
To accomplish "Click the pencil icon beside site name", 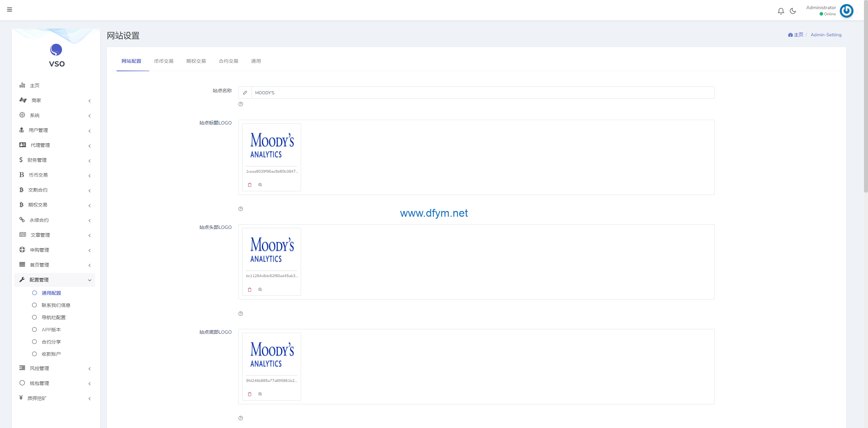I will point(245,93).
